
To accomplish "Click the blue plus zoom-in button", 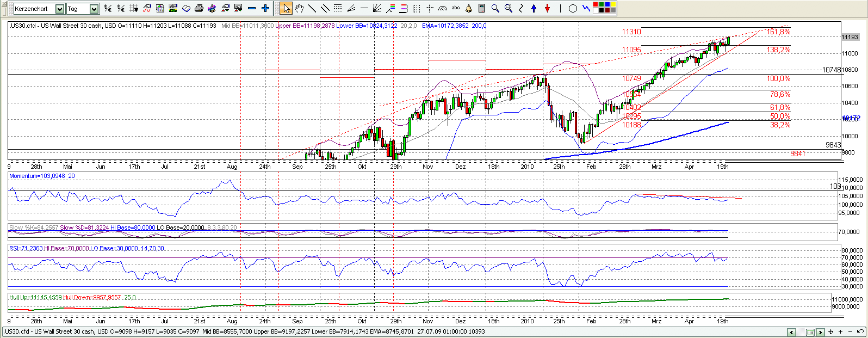I will (x=265, y=8).
